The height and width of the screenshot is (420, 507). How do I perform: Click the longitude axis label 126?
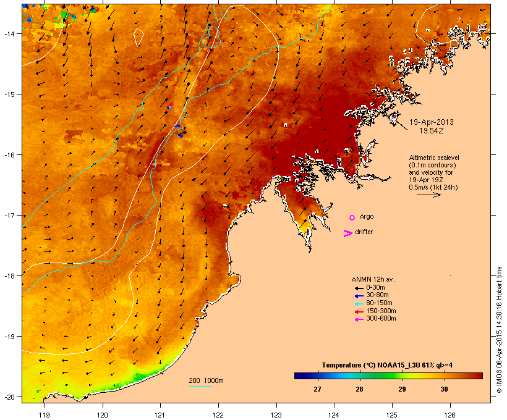[x=449, y=415]
